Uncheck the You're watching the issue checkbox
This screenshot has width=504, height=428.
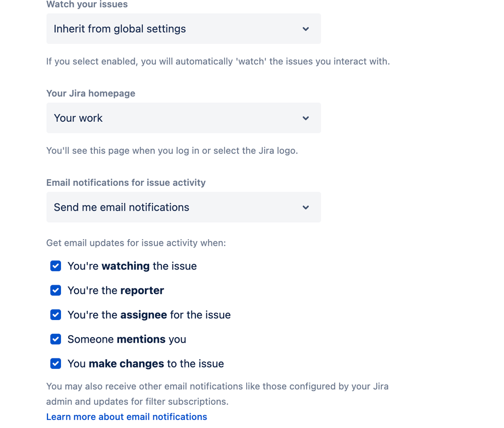[56, 266]
